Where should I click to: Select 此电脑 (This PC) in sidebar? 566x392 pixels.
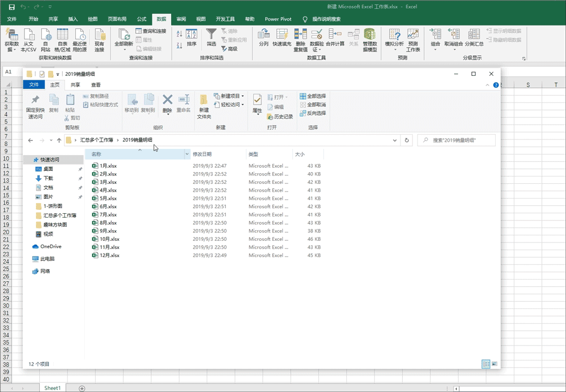click(44, 259)
